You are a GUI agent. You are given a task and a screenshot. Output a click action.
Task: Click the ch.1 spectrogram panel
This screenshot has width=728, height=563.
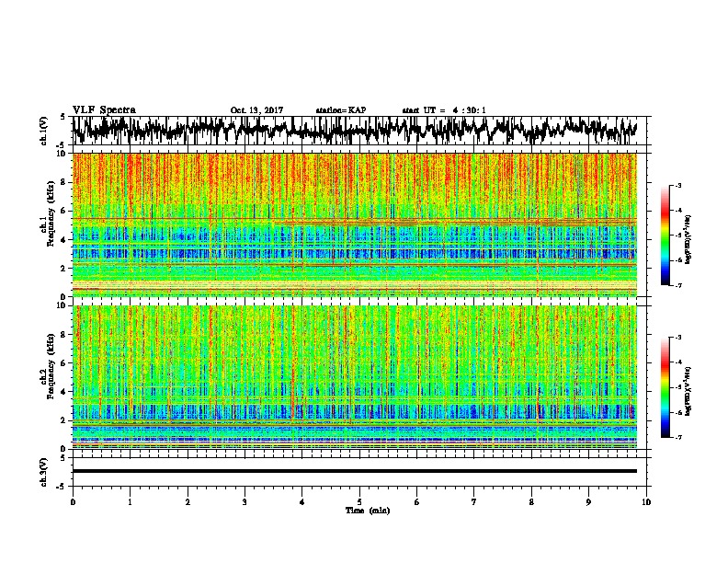tap(355, 224)
